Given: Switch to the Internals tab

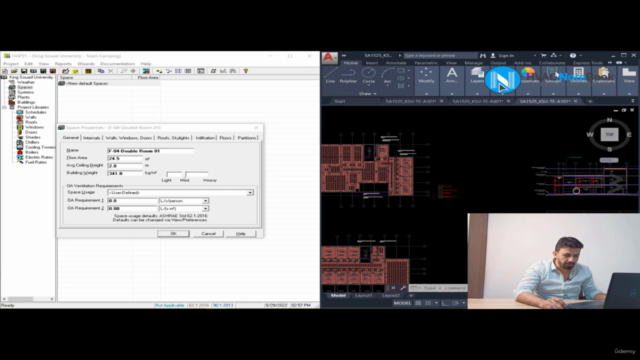Looking at the screenshot, I should click(91, 138).
